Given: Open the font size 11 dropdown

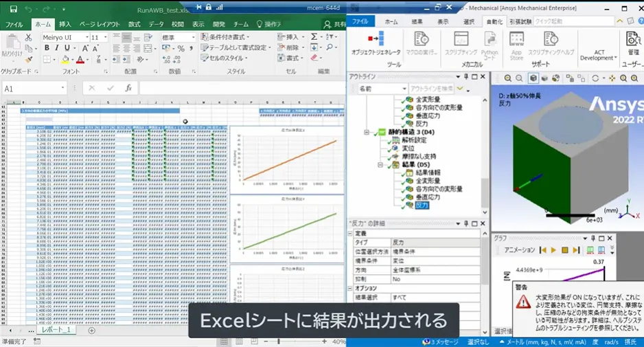Looking at the screenshot, I should (106, 37).
